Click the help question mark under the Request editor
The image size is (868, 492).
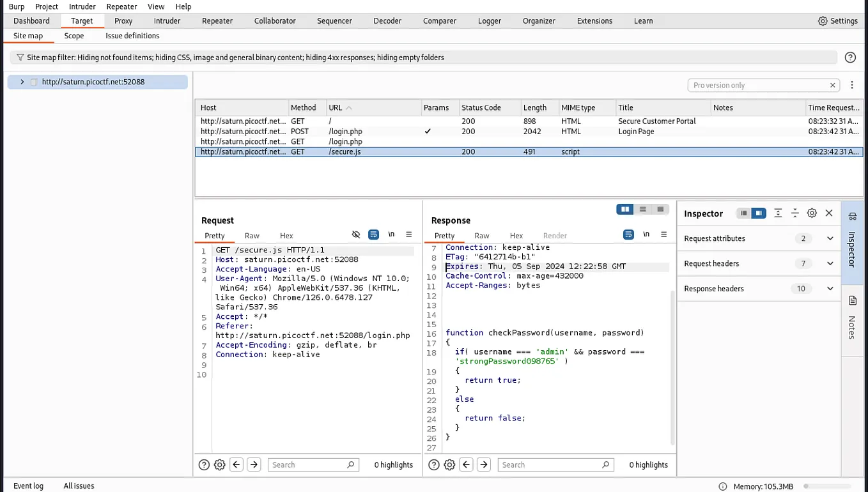tap(203, 465)
